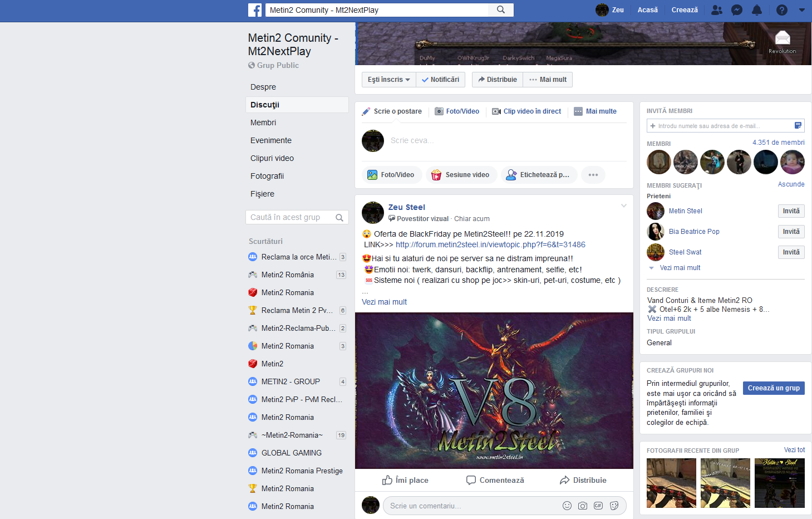The image size is (812, 519).
Task: Open the forum.metin2steel.in link
Action: coord(490,244)
